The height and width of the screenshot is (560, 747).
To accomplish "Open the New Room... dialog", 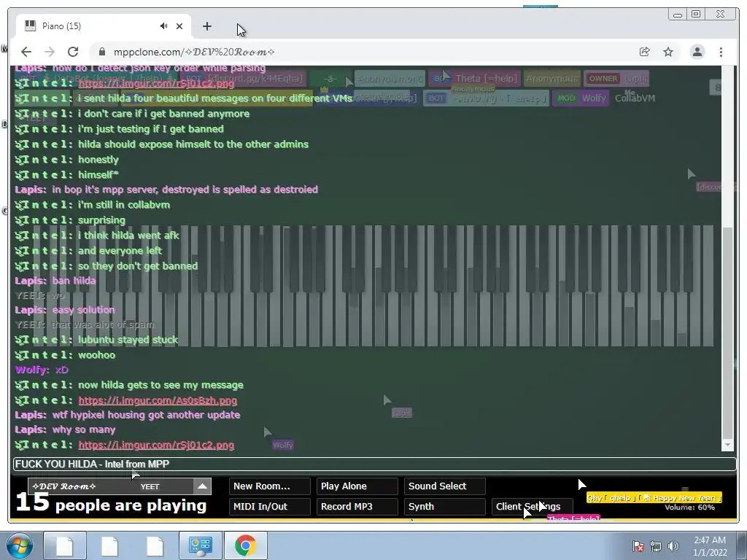I will [x=270, y=486].
